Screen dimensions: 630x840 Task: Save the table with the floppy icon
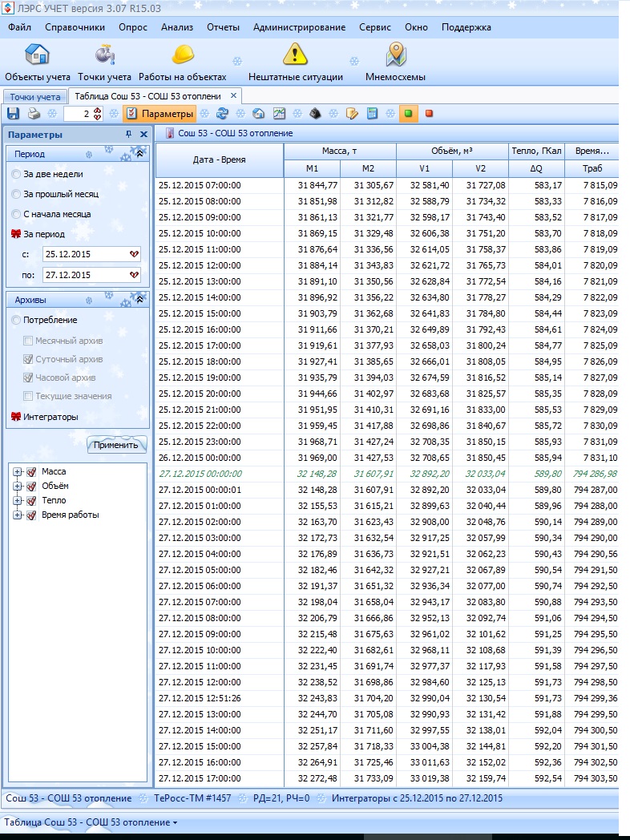pyautogui.click(x=14, y=114)
